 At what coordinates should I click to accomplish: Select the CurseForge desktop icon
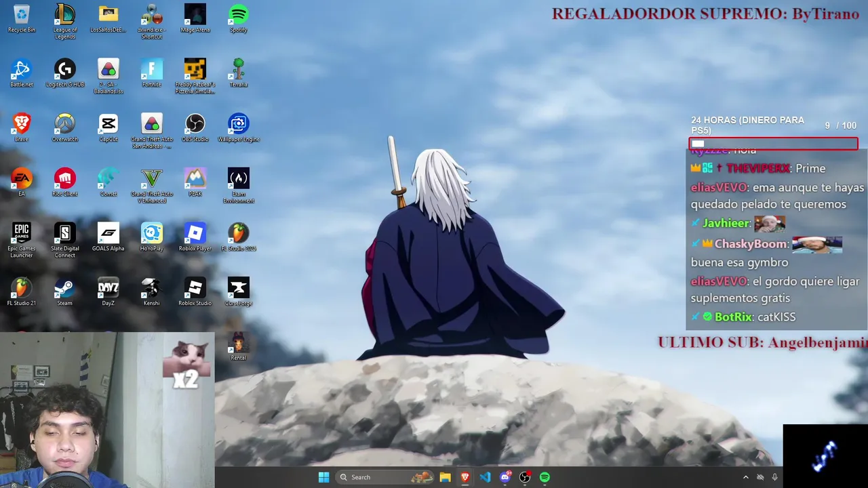(x=239, y=292)
